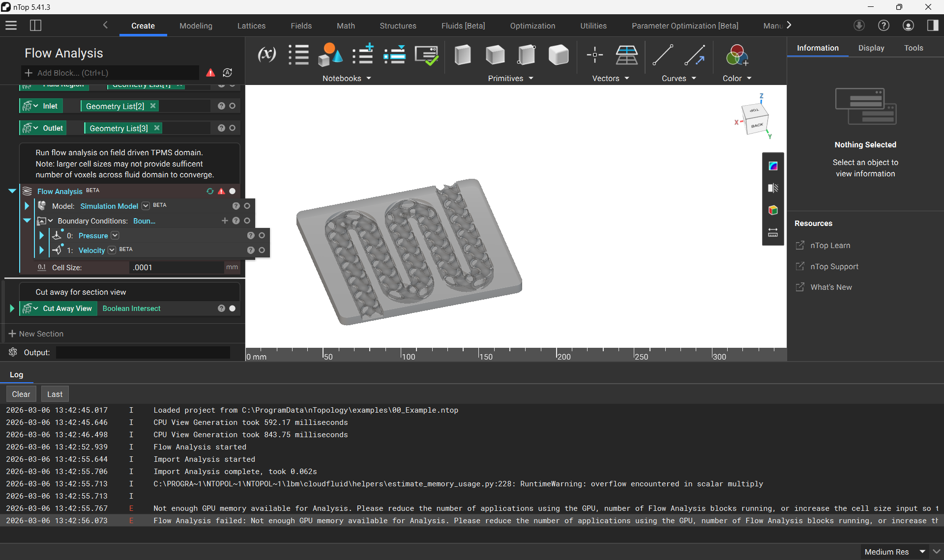Select the point vector icon
944x560 pixels.
(x=595, y=54)
